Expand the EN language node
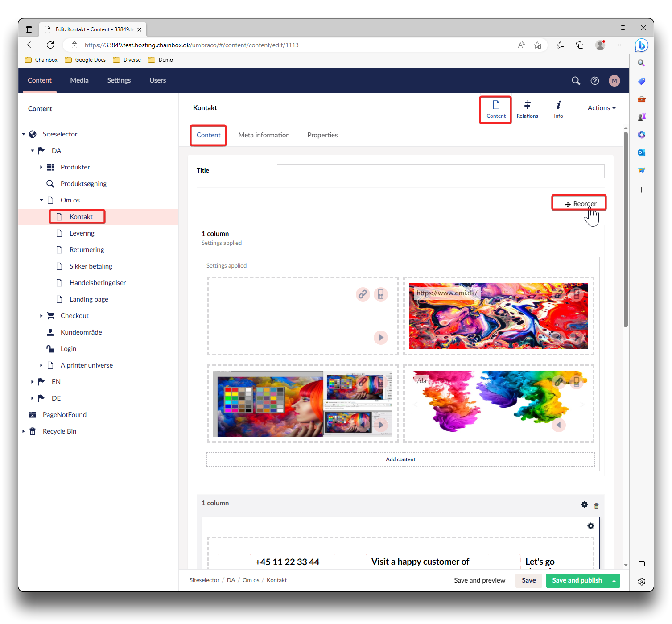Screen dimensions: 672x624 pyautogui.click(x=32, y=382)
